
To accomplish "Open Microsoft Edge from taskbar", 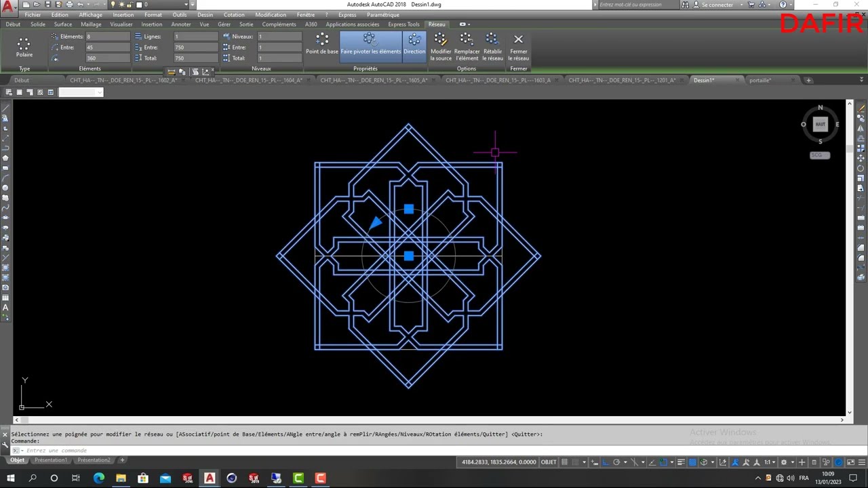I will pyautogui.click(x=99, y=479).
